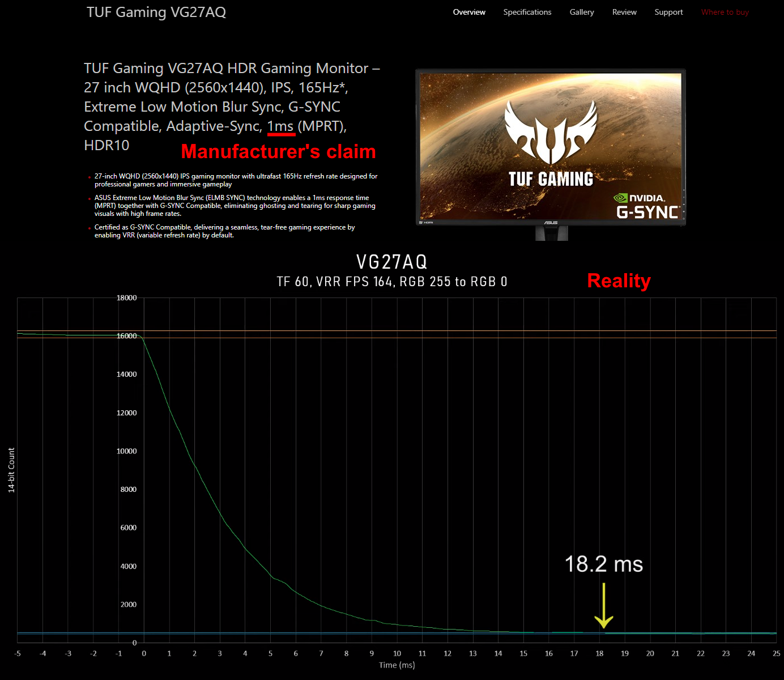Click the TUF Gaming monitor product image

[x=551, y=155]
